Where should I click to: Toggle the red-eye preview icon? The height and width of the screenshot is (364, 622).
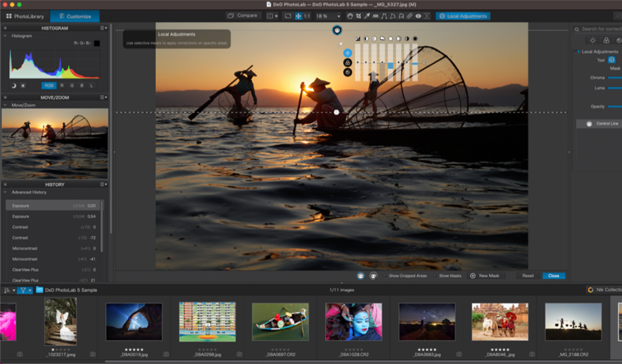(418, 16)
